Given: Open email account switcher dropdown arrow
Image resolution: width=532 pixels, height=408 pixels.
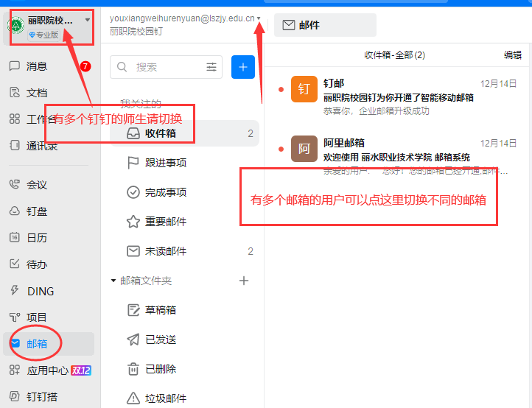Looking at the screenshot, I should pos(259,18).
